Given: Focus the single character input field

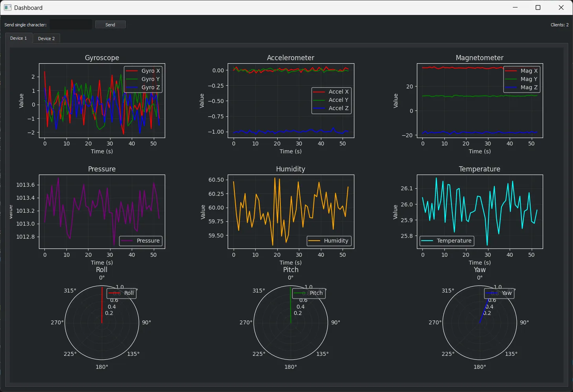Looking at the screenshot, I should tap(71, 24).
